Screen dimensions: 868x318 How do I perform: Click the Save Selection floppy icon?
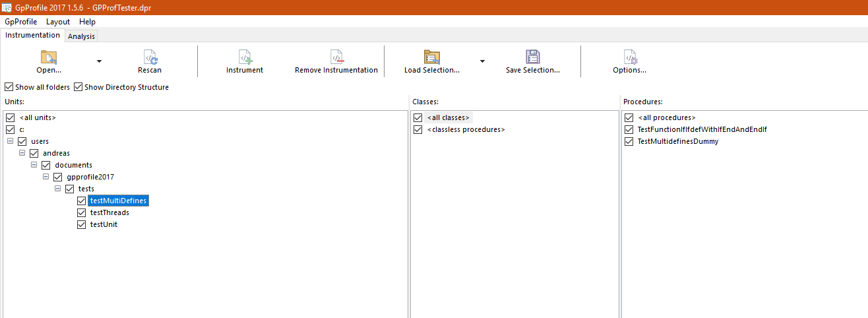533,57
